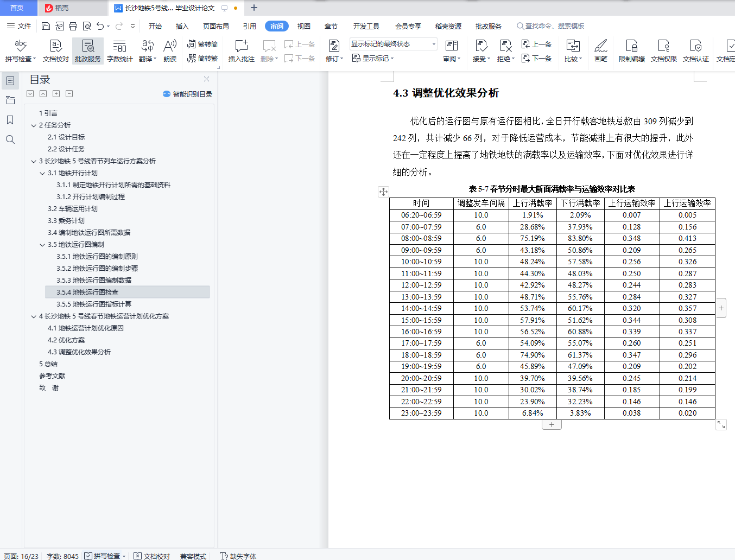The height and width of the screenshot is (560, 735).
Task: Collapse the 3.5 地铁运行图编制 node
Action: coord(42,245)
